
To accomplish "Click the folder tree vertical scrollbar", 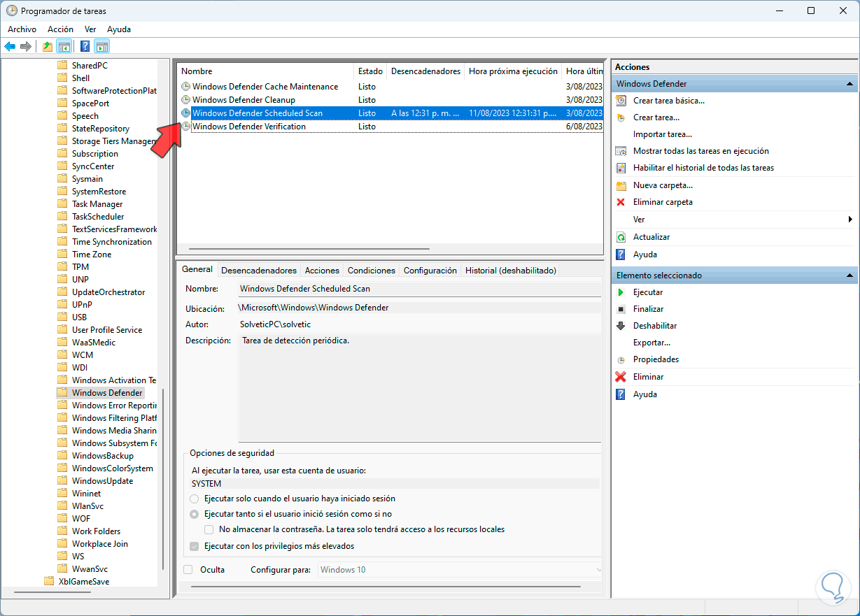I will 163,480.
